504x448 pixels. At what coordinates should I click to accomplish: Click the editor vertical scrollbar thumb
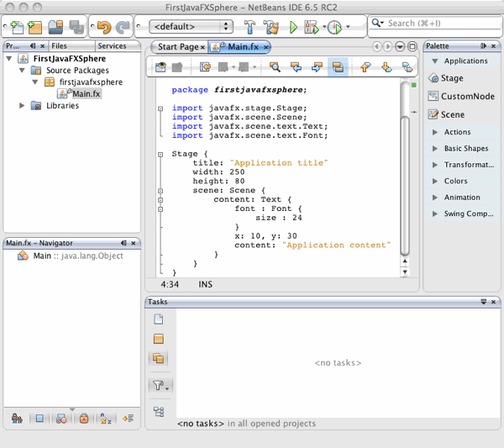(x=405, y=186)
